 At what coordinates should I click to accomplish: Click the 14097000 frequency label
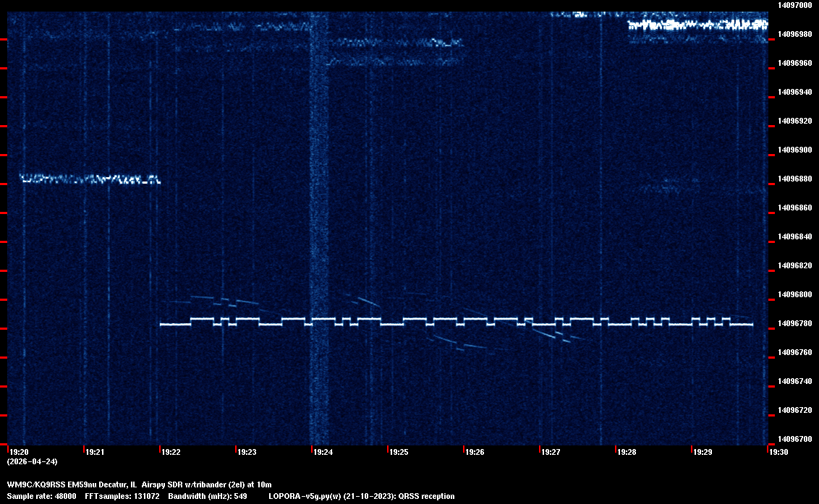click(x=795, y=5)
